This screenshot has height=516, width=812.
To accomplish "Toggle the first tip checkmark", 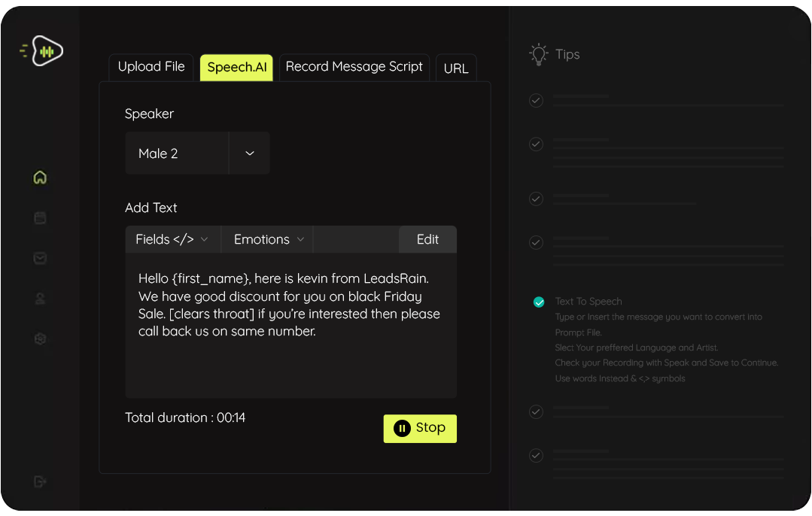I will click(x=536, y=100).
